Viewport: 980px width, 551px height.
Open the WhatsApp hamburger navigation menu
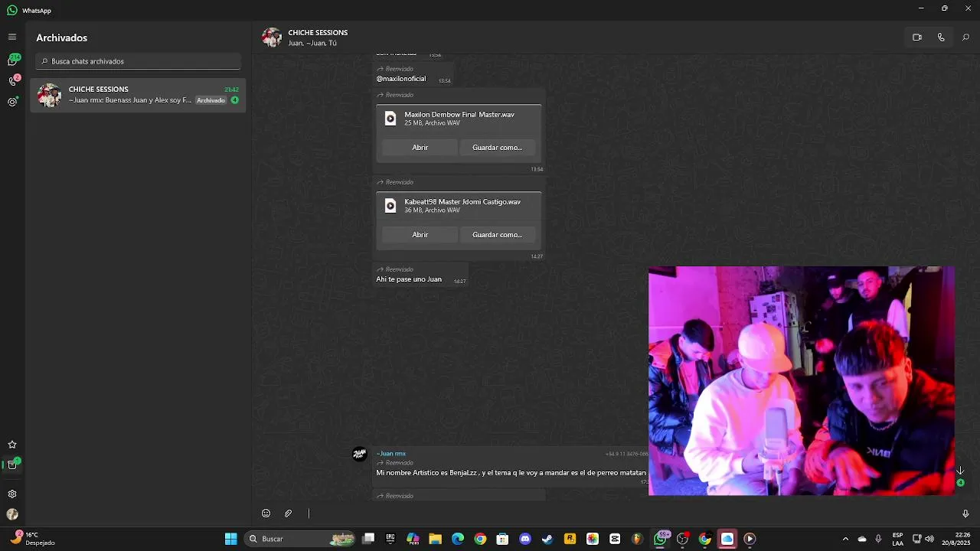(x=12, y=37)
